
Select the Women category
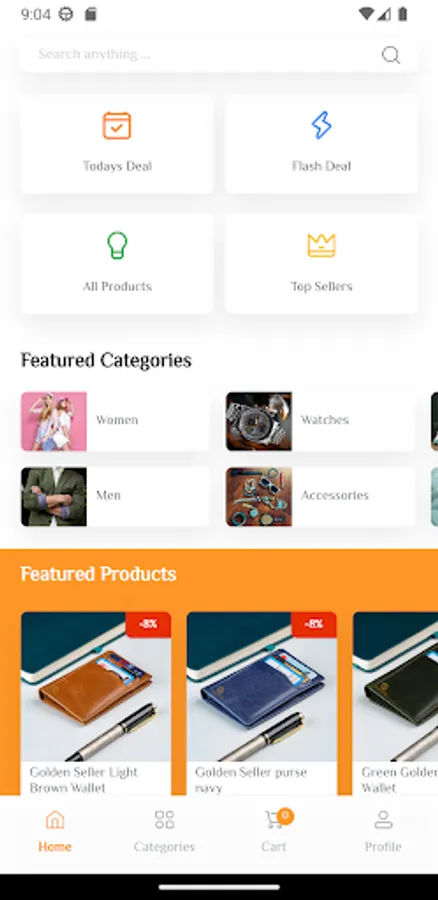(x=115, y=421)
